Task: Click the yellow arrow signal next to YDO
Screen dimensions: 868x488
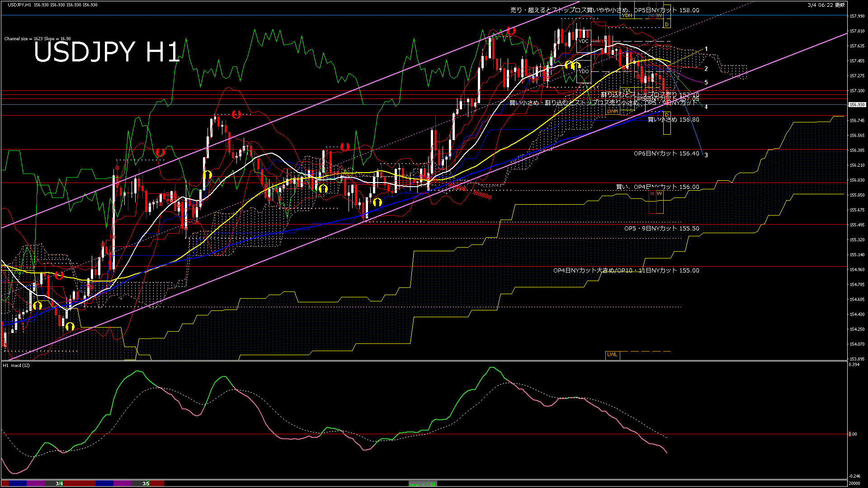Action: [576, 66]
